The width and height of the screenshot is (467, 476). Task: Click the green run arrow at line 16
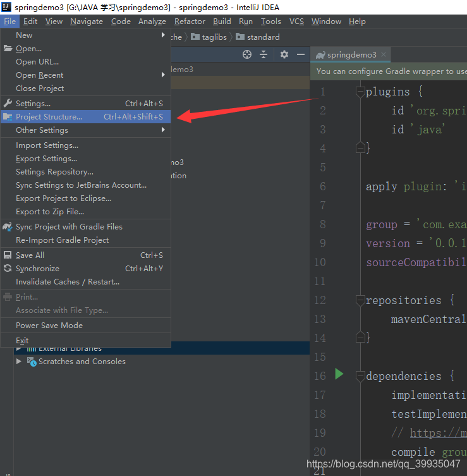[x=339, y=374]
